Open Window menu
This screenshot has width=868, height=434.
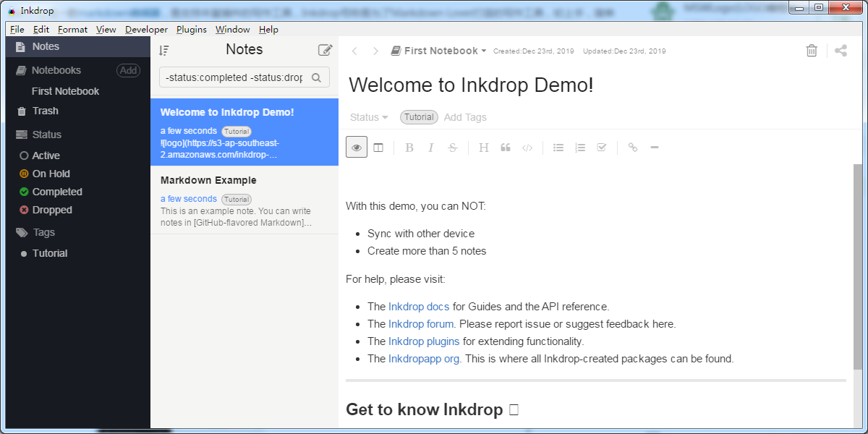233,30
